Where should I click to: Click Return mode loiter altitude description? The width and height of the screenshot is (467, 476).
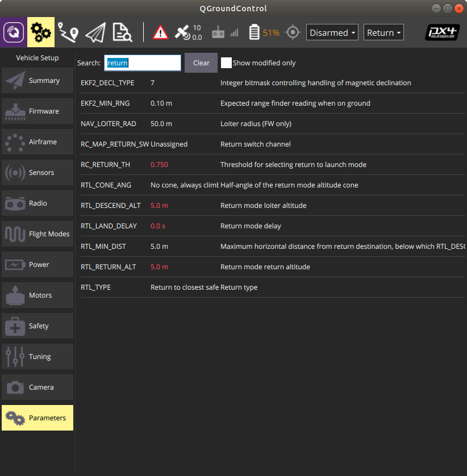[263, 206]
